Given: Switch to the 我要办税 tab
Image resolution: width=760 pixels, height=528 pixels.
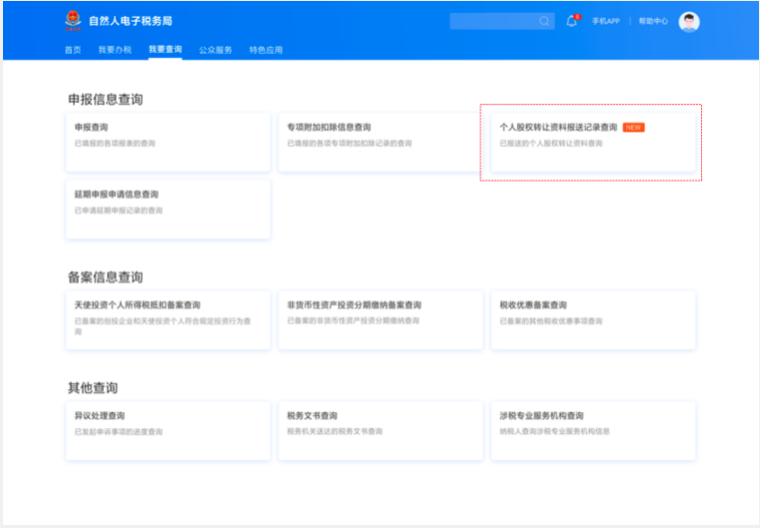Looking at the screenshot, I should pyautogui.click(x=115, y=49).
